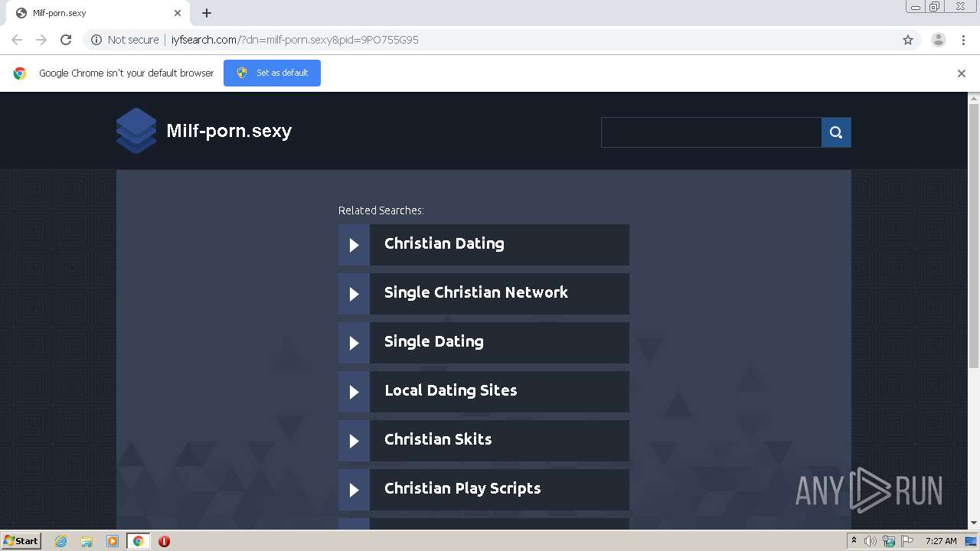The image size is (980, 551).
Task: Click the Set as default button
Action: 272,73
